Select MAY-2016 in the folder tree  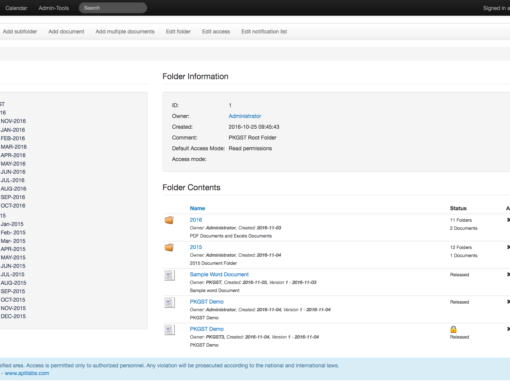tap(13, 164)
